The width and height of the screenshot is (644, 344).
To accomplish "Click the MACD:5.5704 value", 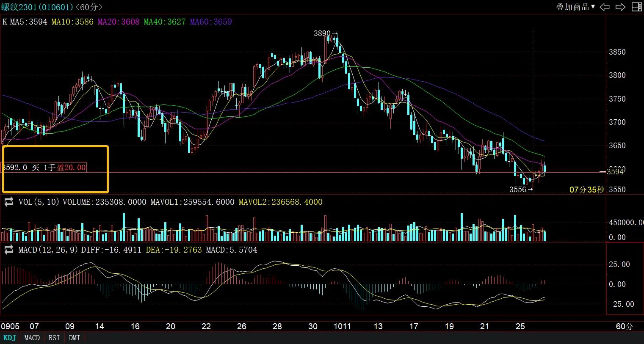I will (x=232, y=250).
